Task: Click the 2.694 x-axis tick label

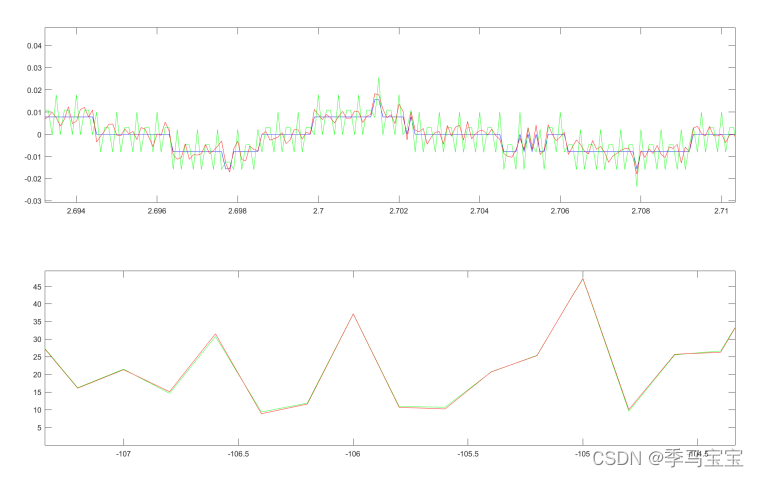Action: (x=76, y=211)
